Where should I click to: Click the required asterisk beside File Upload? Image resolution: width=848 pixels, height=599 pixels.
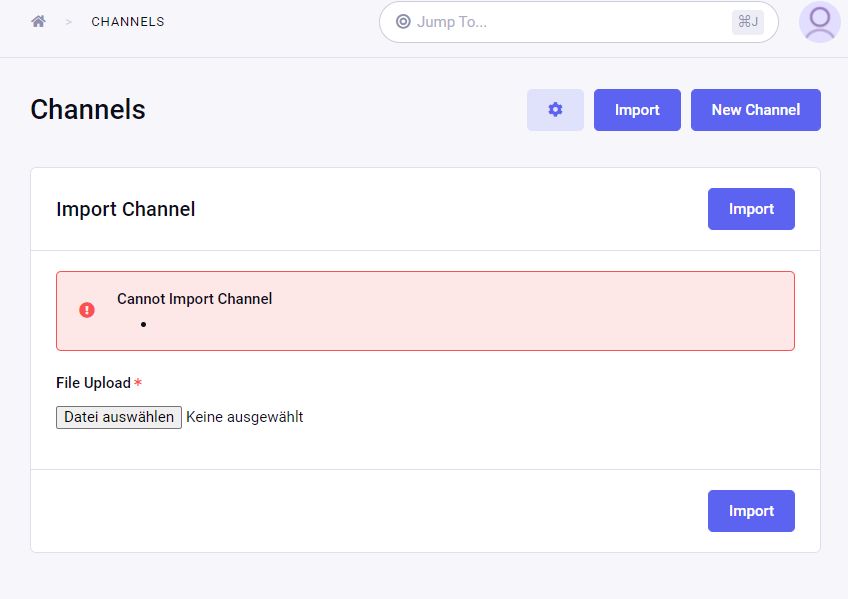138,383
